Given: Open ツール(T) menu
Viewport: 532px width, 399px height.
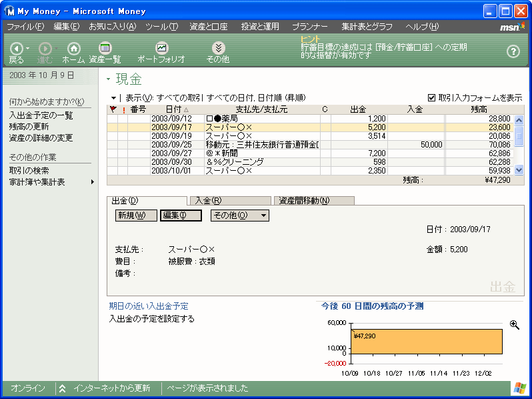Looking at the screenshot, I should (162, 27).
